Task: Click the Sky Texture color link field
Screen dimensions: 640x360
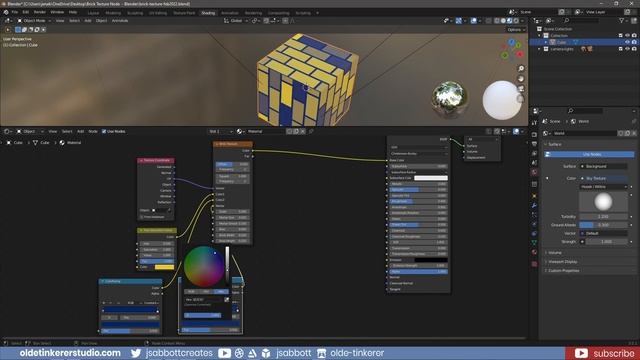Action: pos(603,178)
